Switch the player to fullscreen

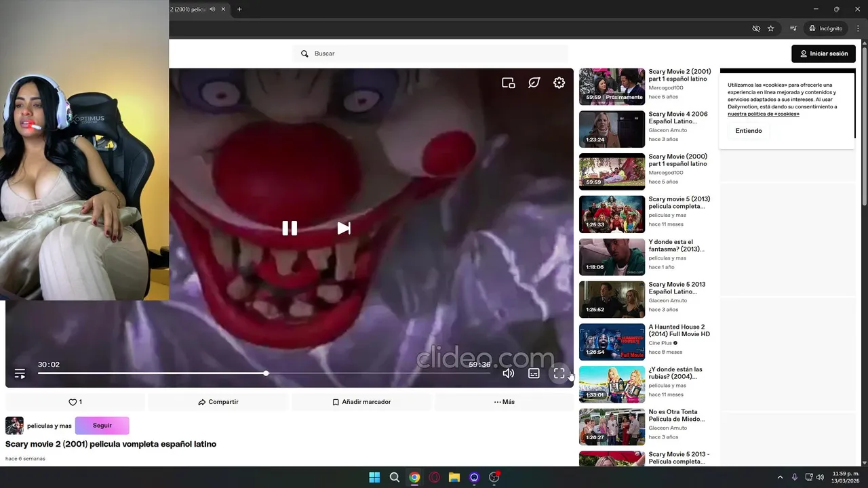[559, 373]
